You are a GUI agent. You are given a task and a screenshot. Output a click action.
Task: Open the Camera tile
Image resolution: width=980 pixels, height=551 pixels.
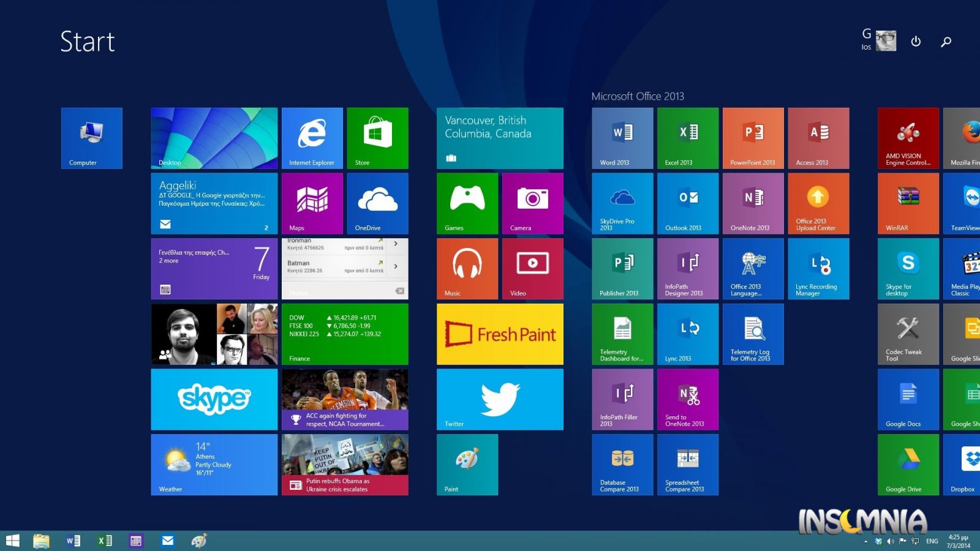pos(533,203)
